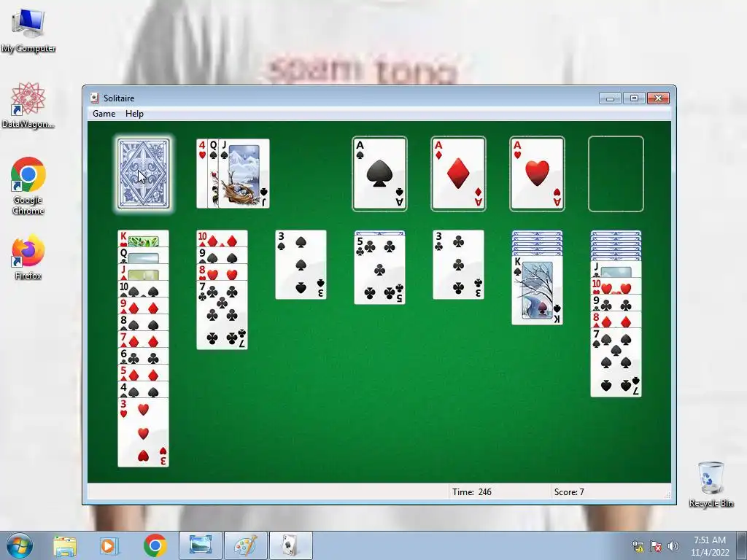Minimize the Solitaire window

pyautogui.click(x=610, y=98)
